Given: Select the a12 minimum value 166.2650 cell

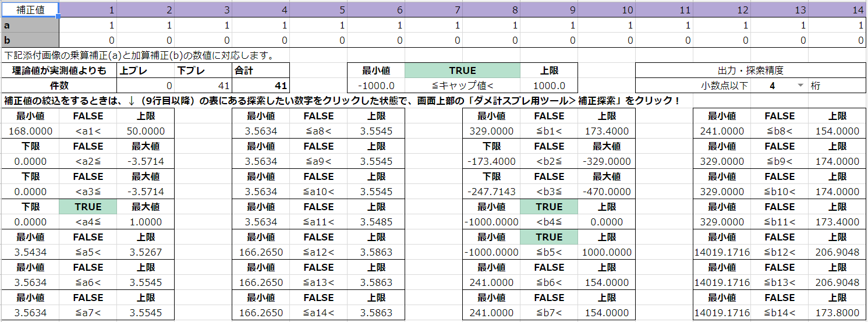Looking at the screenshot, I should pos(260,252).
